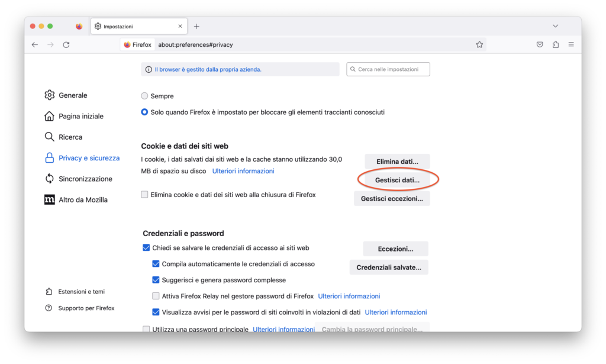Open Ulteriori informazioni link about cookies

243,171
